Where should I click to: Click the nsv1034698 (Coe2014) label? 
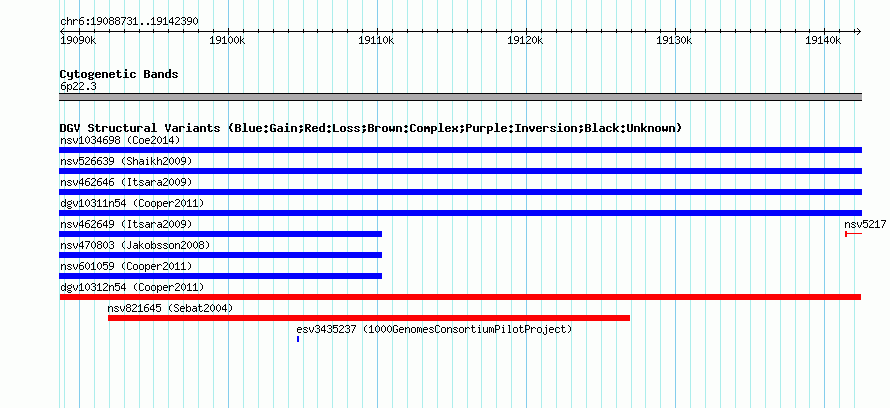(x=120, y=140)
